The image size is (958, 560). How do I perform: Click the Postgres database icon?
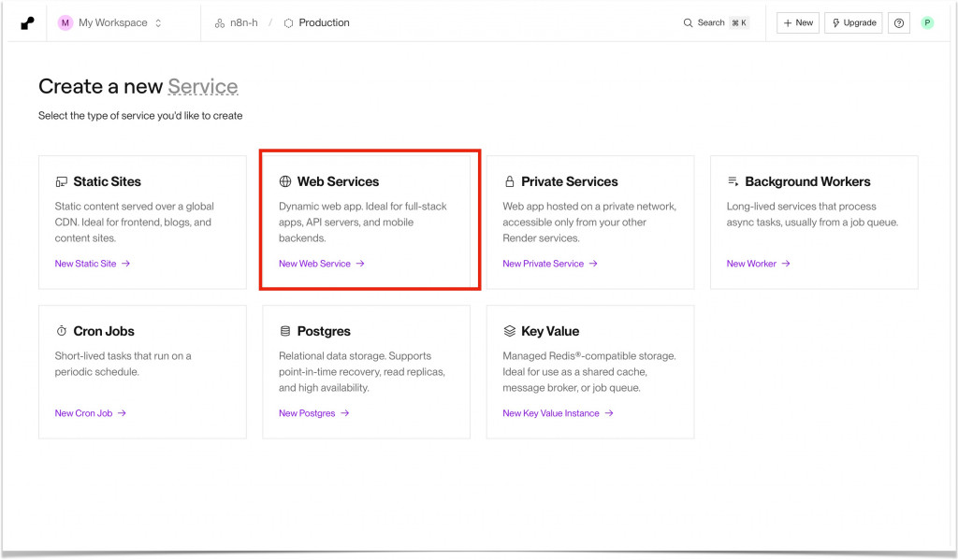click(x=285, y=331)
